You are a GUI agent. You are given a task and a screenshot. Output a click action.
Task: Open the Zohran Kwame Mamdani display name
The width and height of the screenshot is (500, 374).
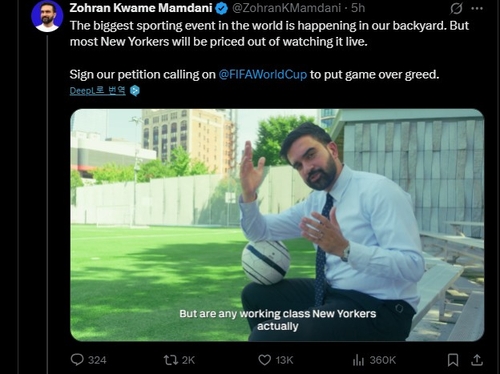[x=141, y=8]
